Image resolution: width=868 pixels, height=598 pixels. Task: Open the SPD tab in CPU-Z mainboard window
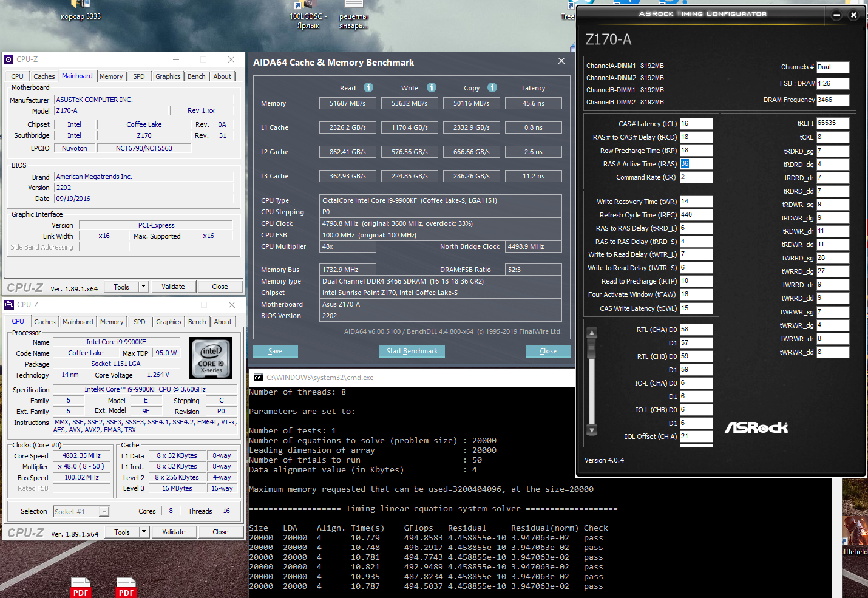pos(139,76)
